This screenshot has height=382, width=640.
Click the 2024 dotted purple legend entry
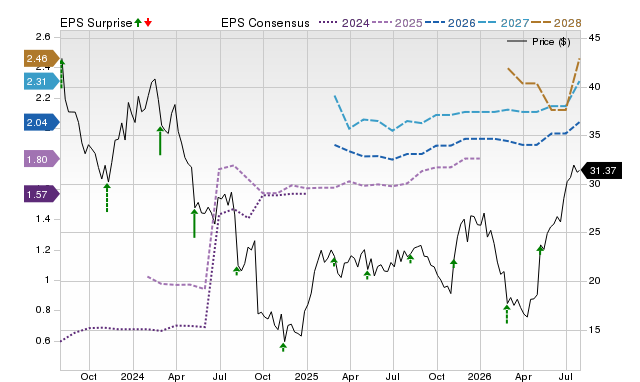[344, 23]
